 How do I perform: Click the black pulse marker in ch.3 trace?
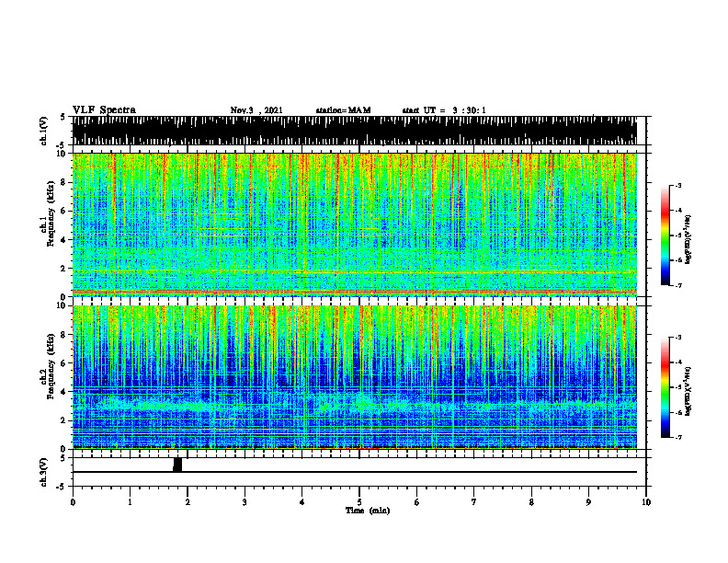click(177, 465)
